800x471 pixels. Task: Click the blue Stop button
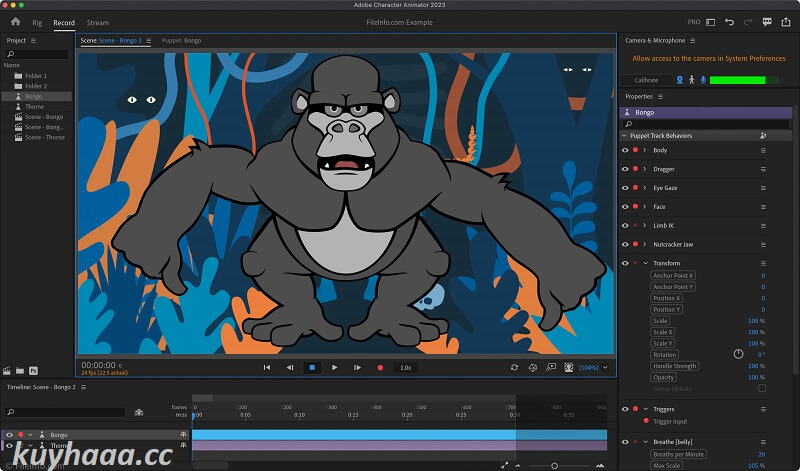[x=312, y=367]
